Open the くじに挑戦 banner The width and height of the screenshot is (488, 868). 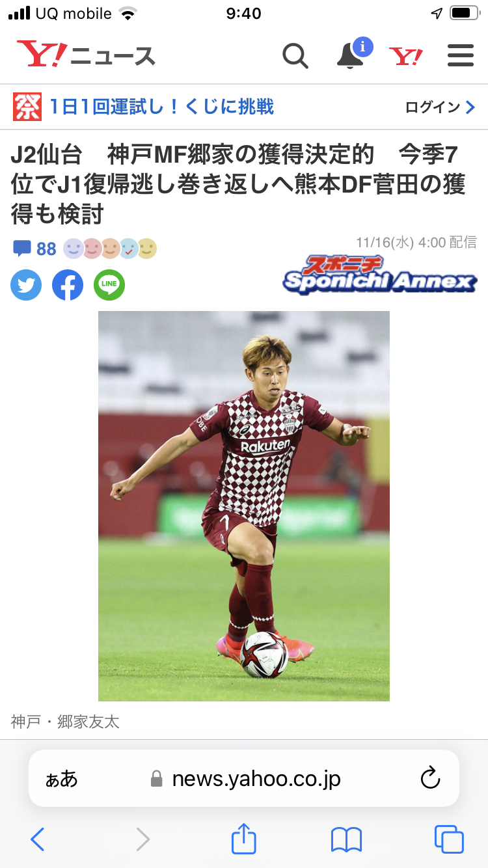[162, 107]
